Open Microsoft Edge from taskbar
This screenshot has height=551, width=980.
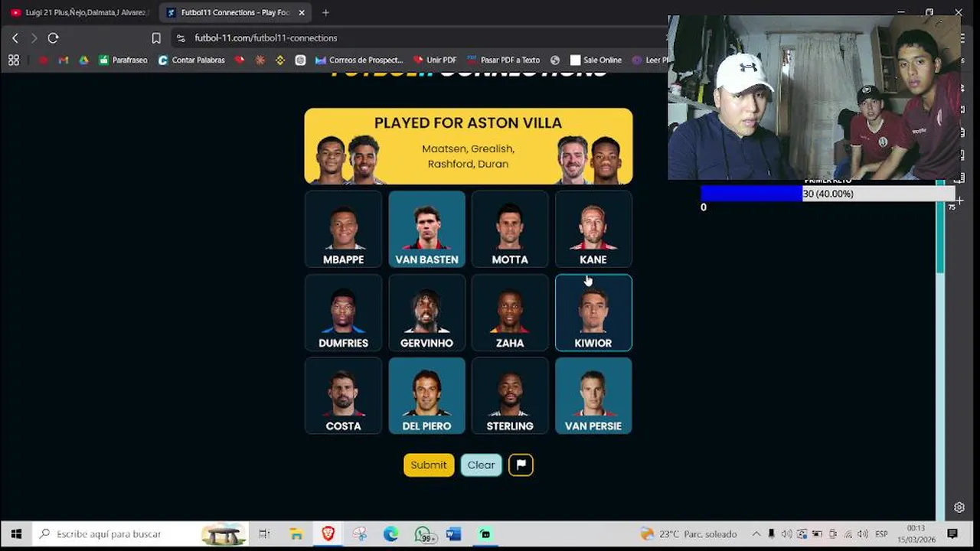390,534
